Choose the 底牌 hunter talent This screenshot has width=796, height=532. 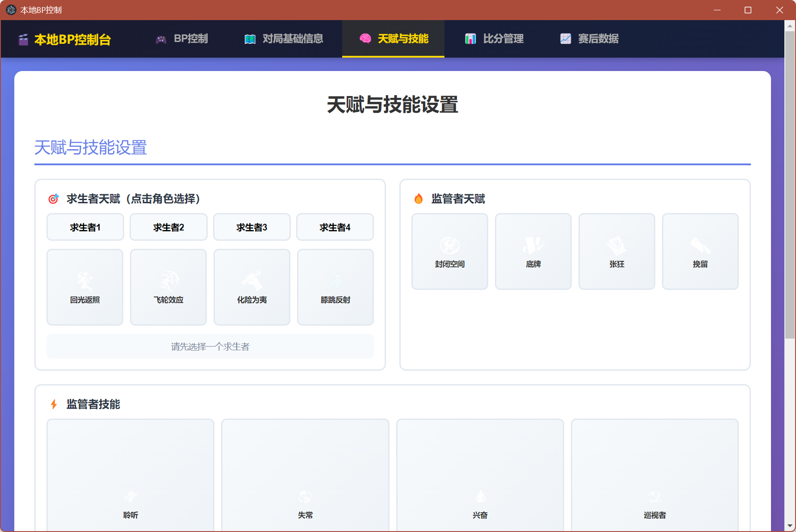click(533, 251)
